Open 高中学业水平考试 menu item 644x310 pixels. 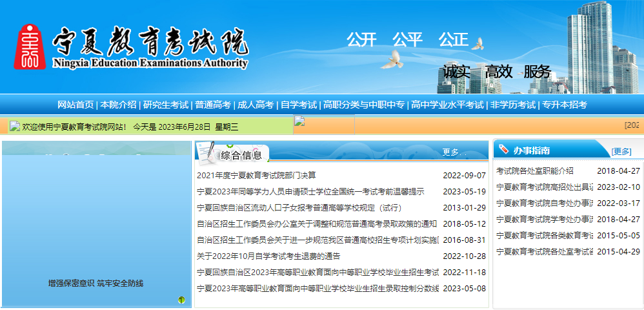tap(447, 105)
